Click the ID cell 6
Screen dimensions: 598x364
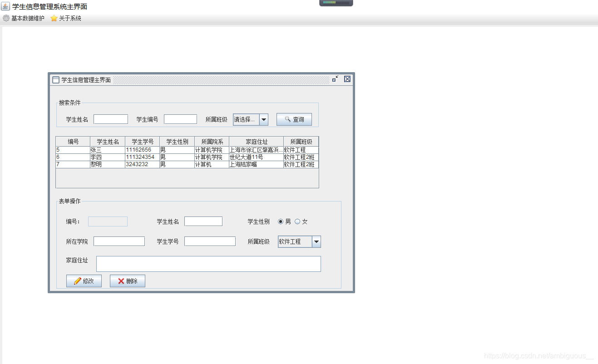click(73, 157)
